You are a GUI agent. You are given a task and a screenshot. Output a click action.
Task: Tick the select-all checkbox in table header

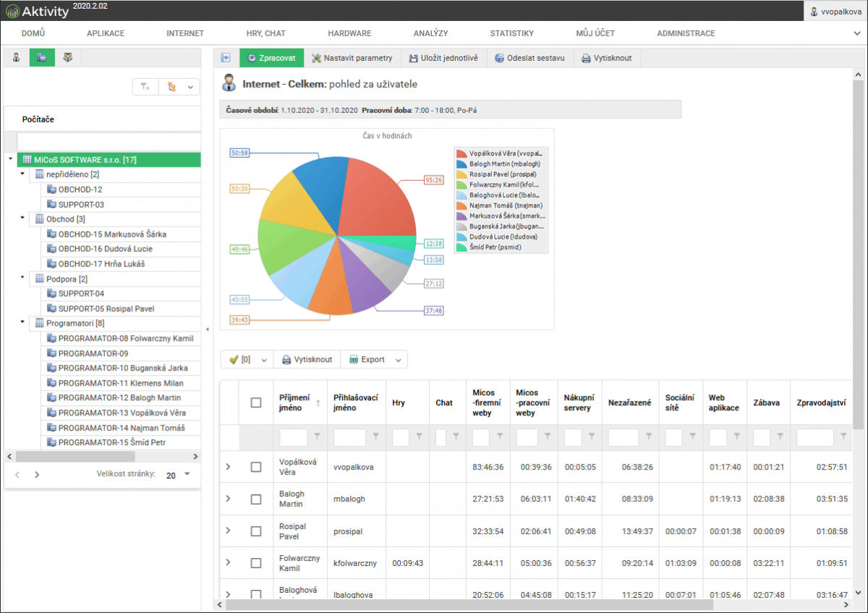[256, 402]
